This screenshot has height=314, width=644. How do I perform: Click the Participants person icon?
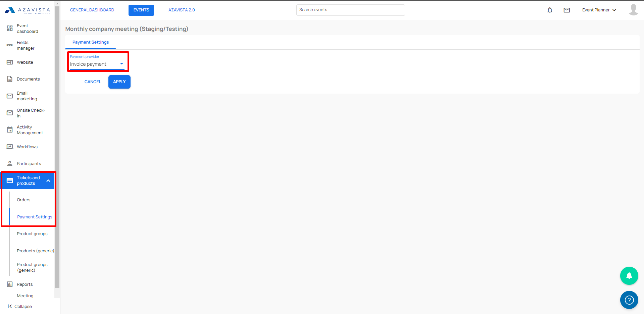[10, 164]
